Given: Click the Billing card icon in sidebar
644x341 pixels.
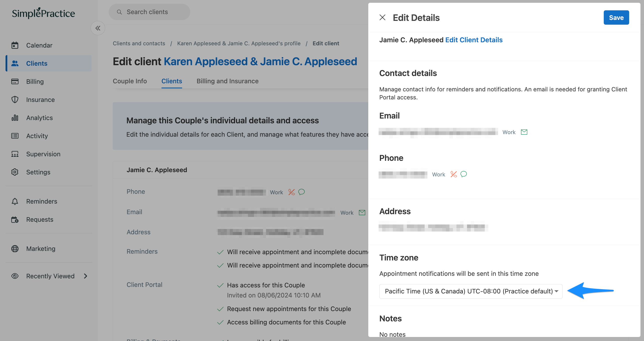Looking at the screenshot, I should tap(15, 82).
